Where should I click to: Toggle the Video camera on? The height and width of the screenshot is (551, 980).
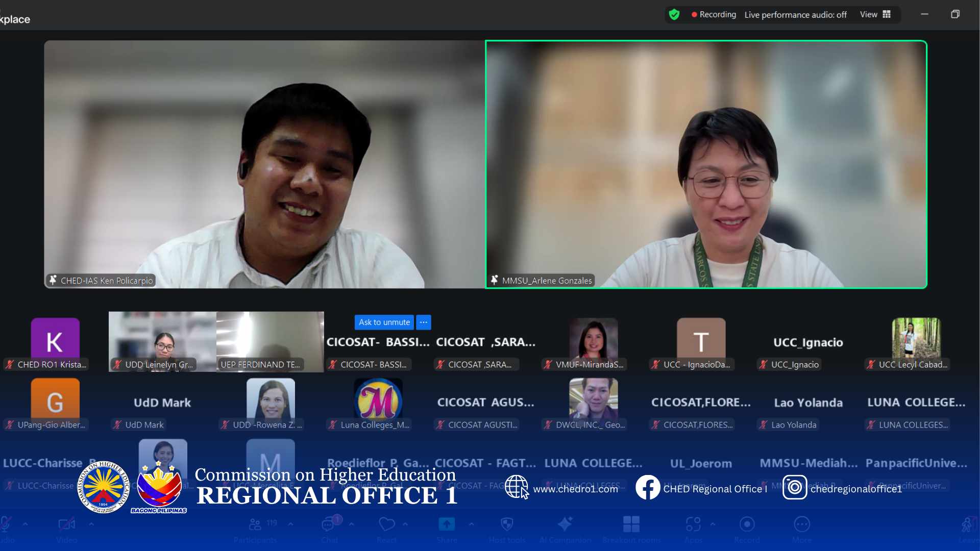tap(66, 524)
